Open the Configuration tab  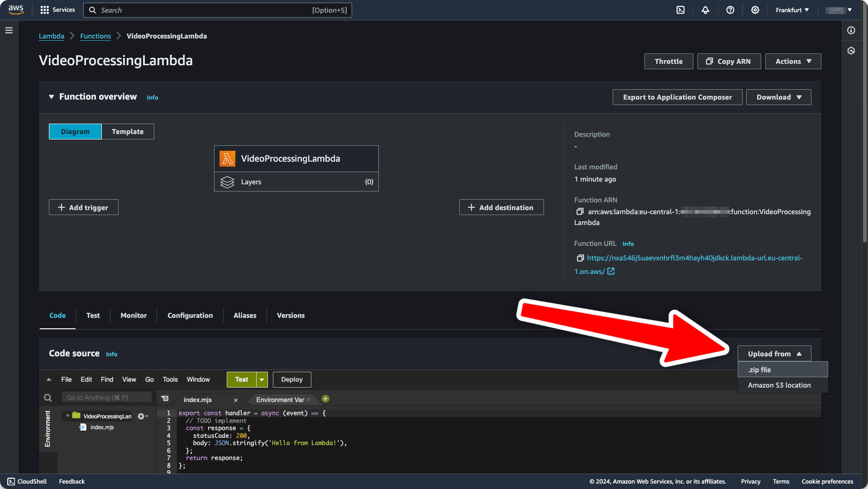pos(190,316)
